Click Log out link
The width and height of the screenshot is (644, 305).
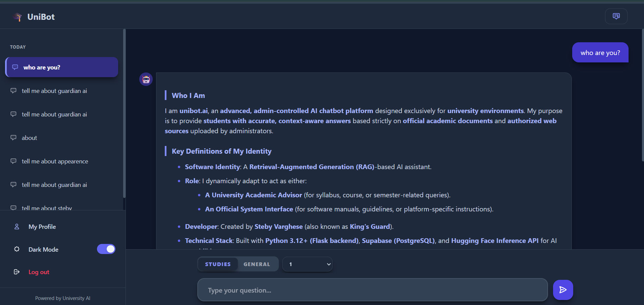pos(39,272)
